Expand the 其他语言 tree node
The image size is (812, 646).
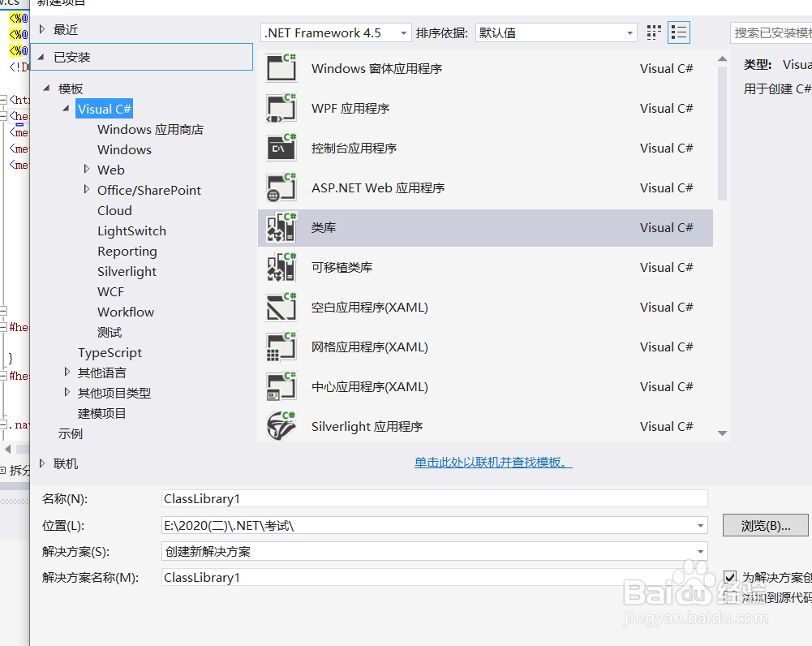67,372
